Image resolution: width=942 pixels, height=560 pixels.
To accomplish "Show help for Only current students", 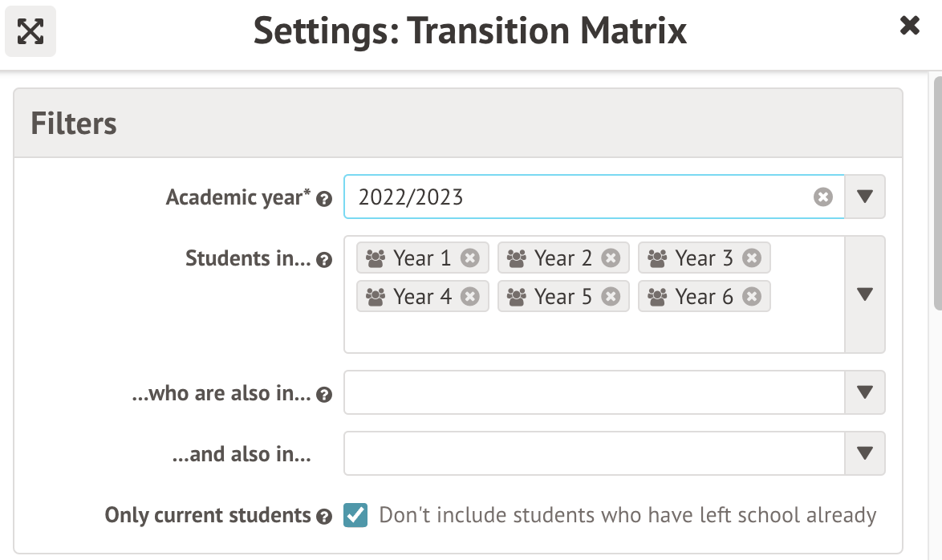I will click(324, 517).
